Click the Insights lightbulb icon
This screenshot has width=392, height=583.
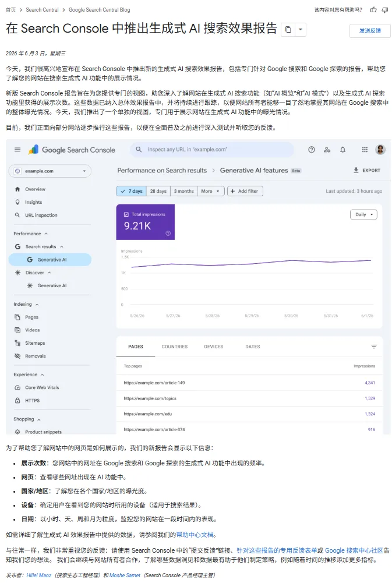tap(17, 202)
